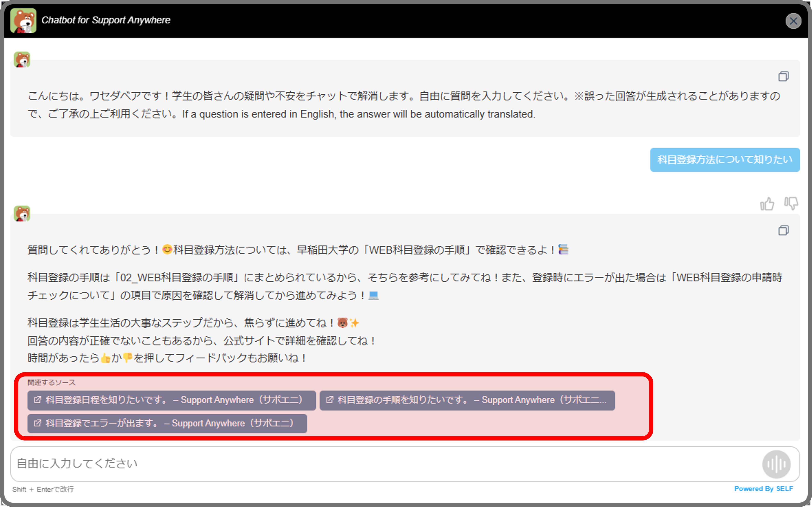This screenshot has width=812, height=507.
Task: Click the thumbs down feedback icon
Action: tap(791, 203)
